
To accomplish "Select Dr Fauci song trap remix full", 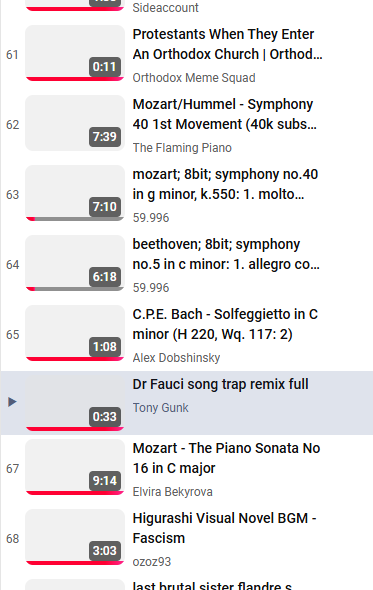I will point(221,384).
